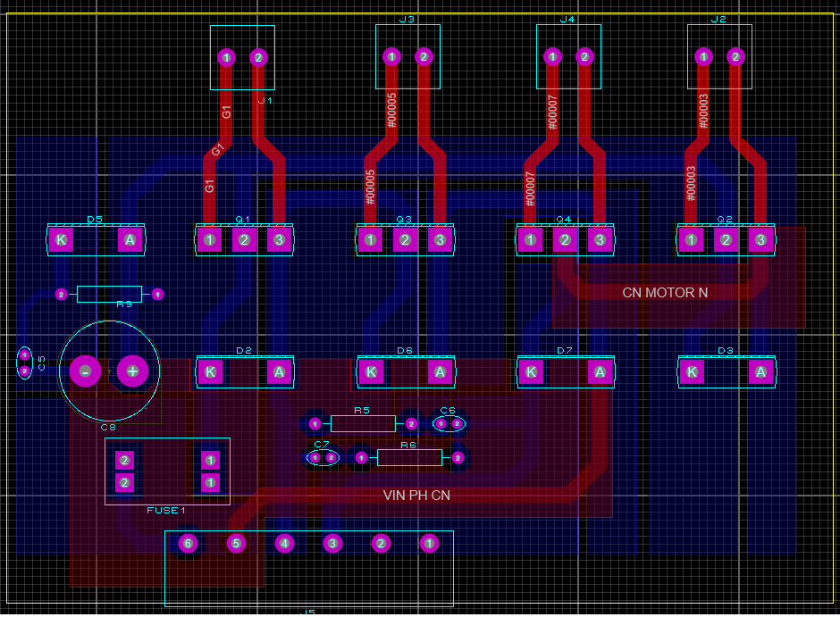Click the R6 resistor body outline
Viewport: 840px width, 617px height.
click(409, 457)
